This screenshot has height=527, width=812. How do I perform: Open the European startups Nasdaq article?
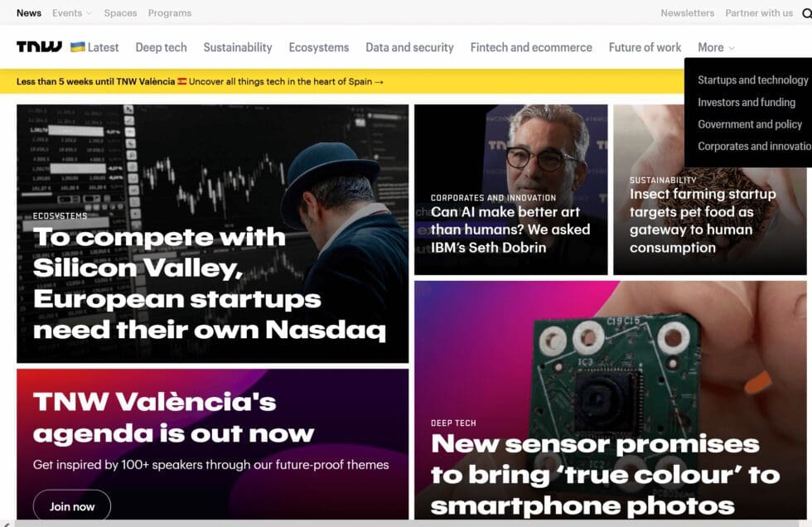pos(209,283)
